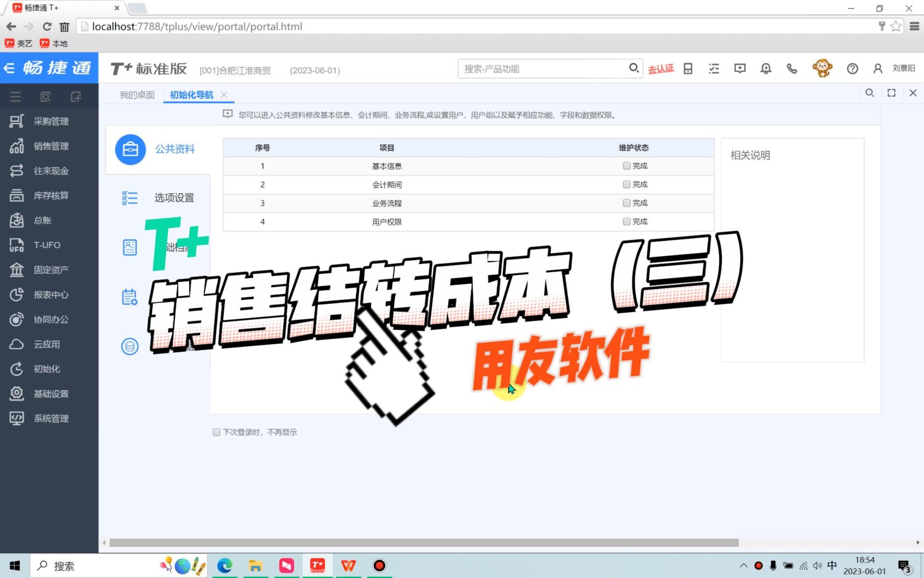Check 完成 for 业务流程 row
Viewport: 924px width, 578px height.
(626, 203)
